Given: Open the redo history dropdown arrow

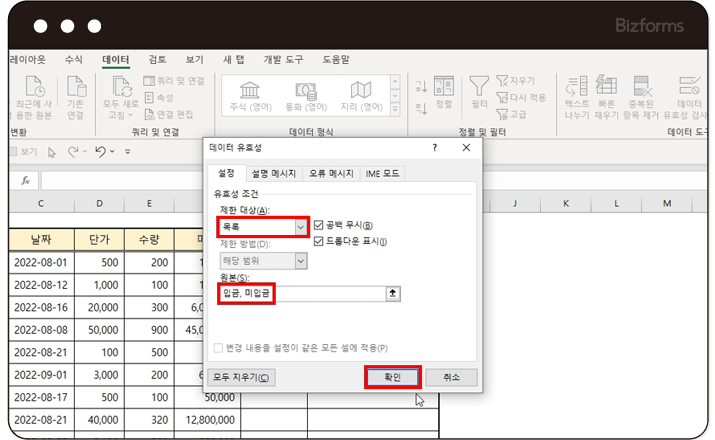Looking at the screenshot, I should 85,151.
